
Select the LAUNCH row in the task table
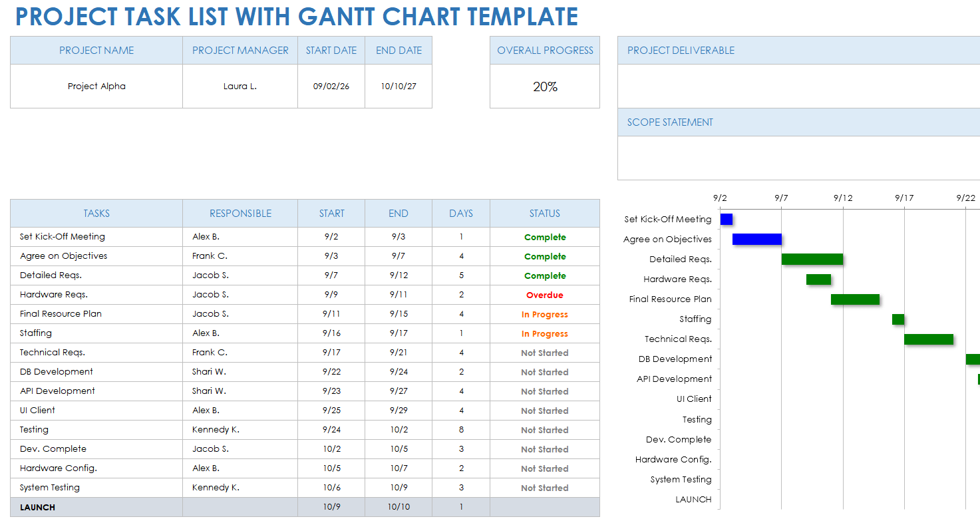click(96, 506)
